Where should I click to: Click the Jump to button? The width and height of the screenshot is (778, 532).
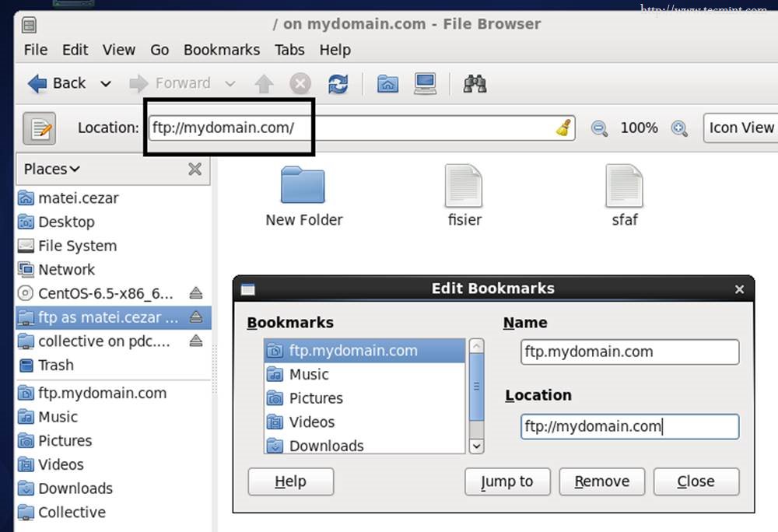[x=507, y=481]
